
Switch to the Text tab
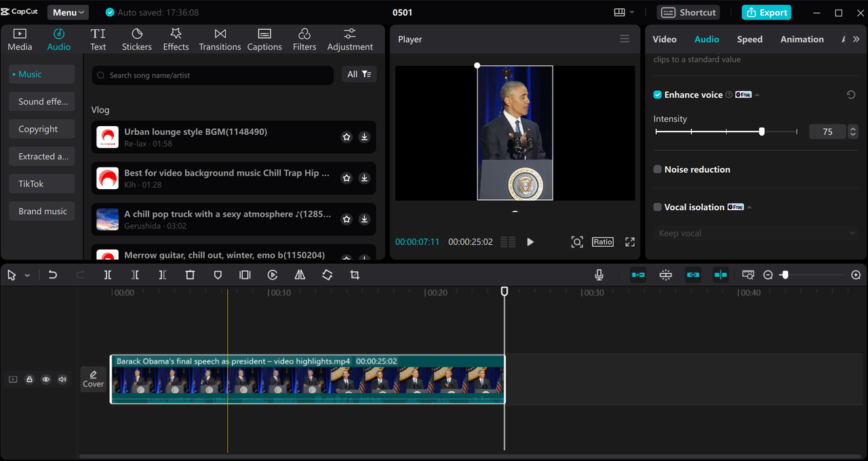pos(98,40)
